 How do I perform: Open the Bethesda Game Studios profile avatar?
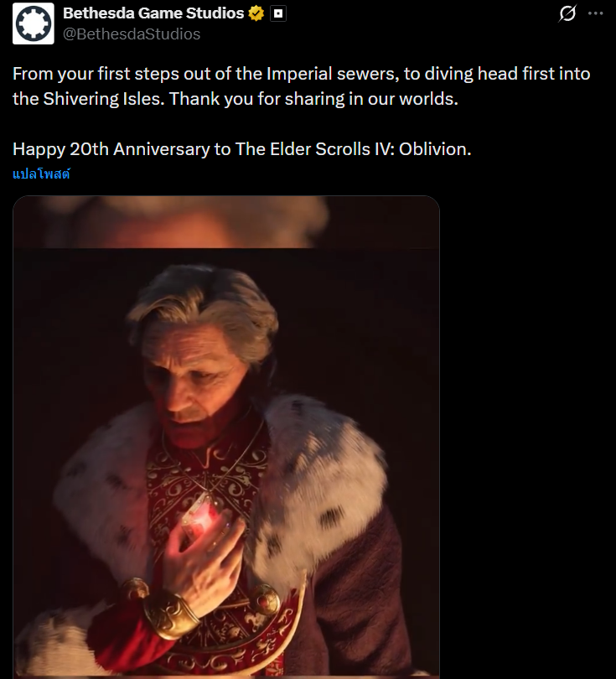point(34,23)
